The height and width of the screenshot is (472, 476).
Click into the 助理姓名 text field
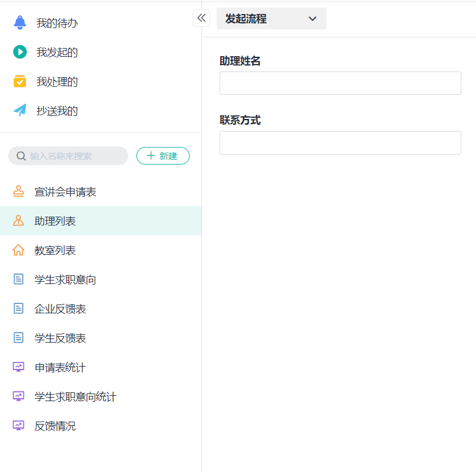340,83
